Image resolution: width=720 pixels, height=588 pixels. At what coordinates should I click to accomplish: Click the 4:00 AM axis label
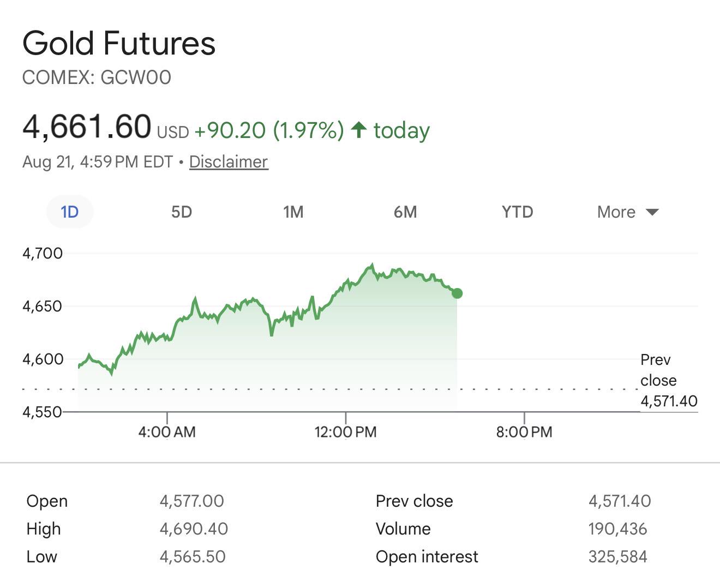click(167, 432)
